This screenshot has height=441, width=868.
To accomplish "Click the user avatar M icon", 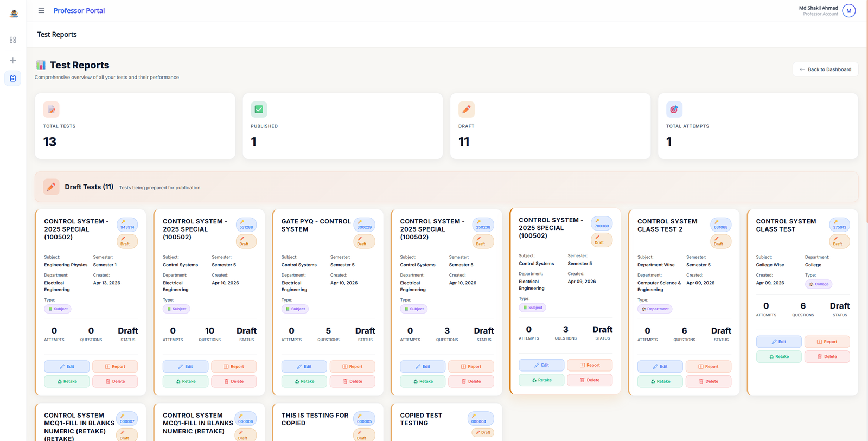I will [x=848, y=11].
